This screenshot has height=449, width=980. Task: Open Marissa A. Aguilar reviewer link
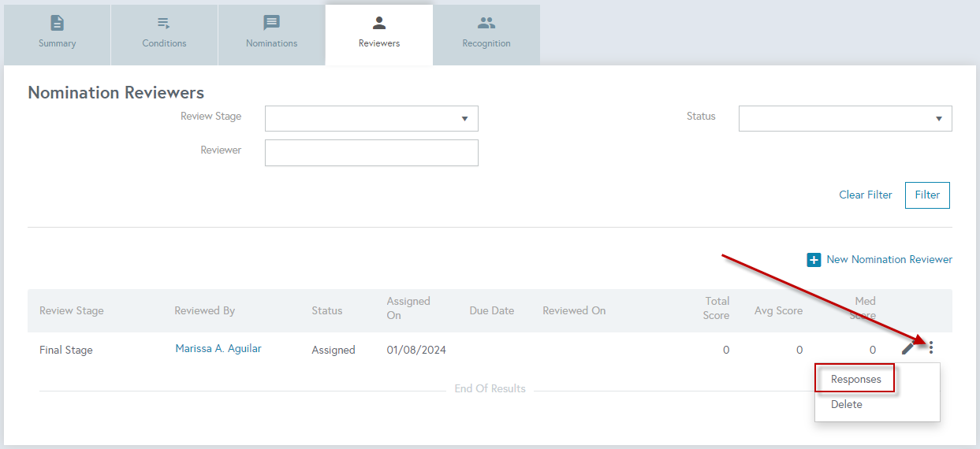click(x=218, y=348)
